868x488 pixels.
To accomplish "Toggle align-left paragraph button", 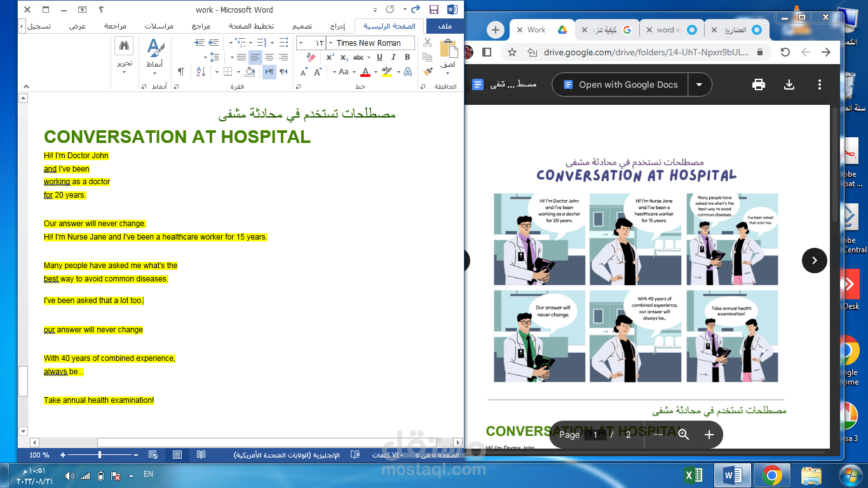I will click(255, 57).
